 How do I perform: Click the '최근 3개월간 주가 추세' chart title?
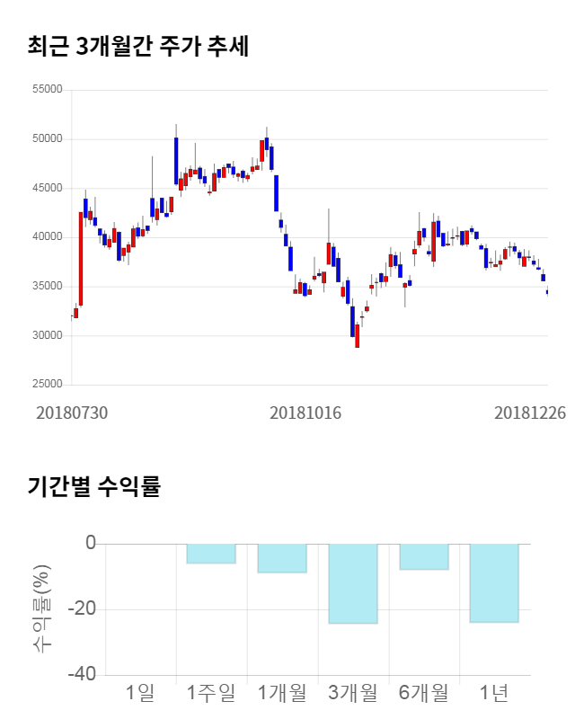[137, 47]
